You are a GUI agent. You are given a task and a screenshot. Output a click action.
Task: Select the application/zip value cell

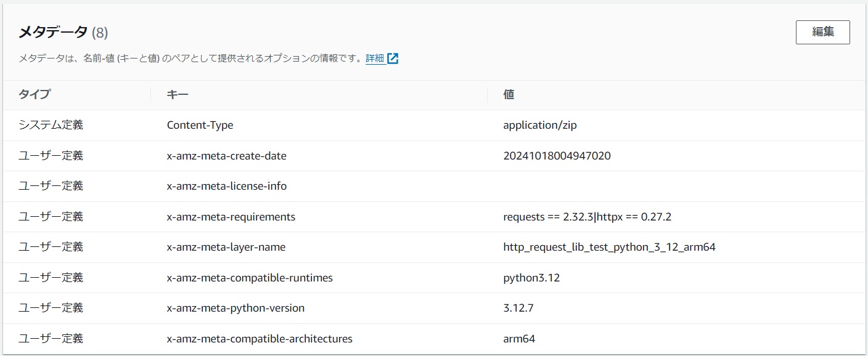pyautogui.click(x=539, y=125)
